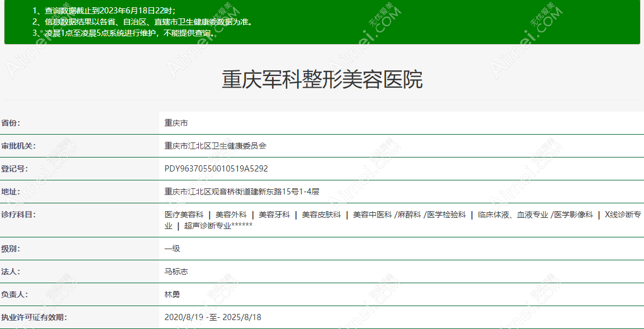Click the 医疗美容科 department text
This screenshot has height=329, width=644.
[184, 214]
